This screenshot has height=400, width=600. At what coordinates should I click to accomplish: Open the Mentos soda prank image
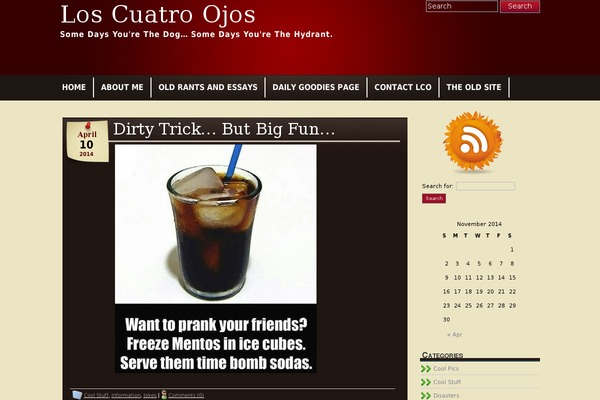click(215, 258)
